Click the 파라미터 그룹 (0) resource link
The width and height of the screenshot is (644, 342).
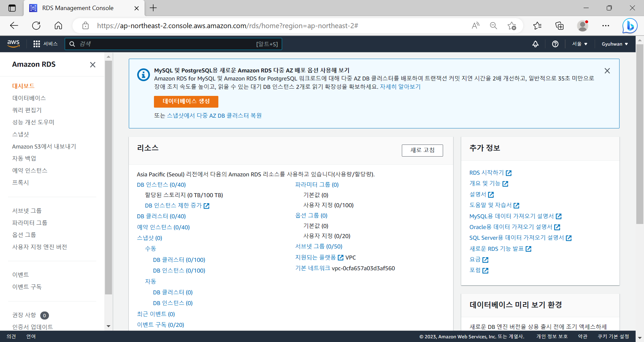click(317, 185)
